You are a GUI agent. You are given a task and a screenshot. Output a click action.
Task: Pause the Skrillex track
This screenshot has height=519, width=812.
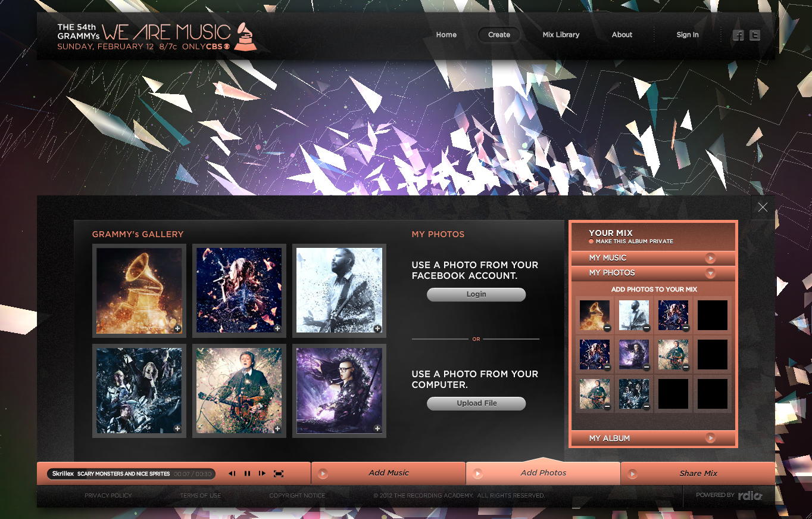click(247, 474)
